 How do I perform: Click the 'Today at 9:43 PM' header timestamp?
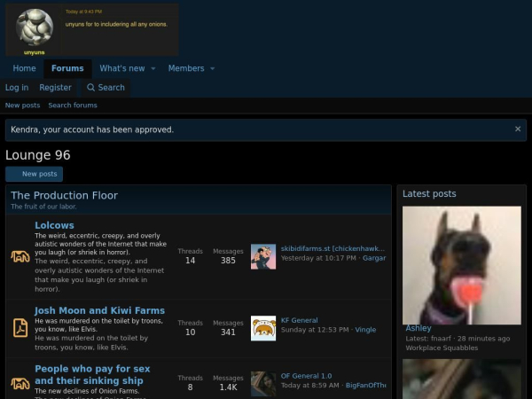point(84,12)
